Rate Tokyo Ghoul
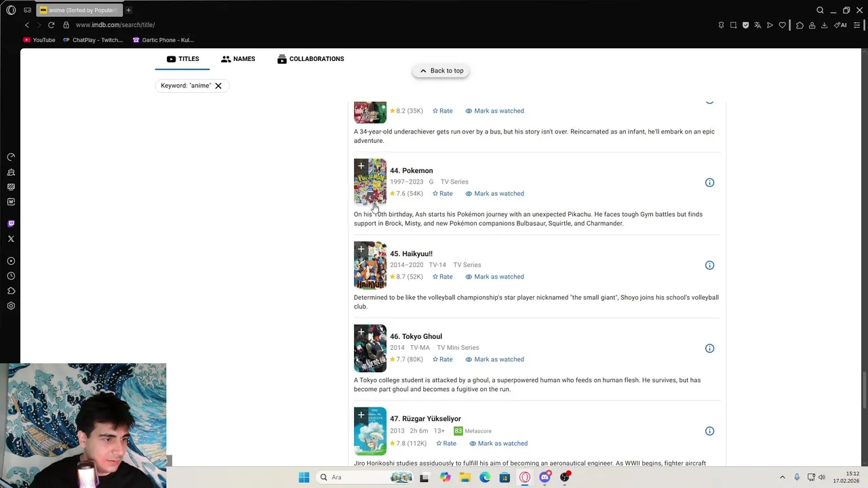868x488 pixels. [443, 359]
